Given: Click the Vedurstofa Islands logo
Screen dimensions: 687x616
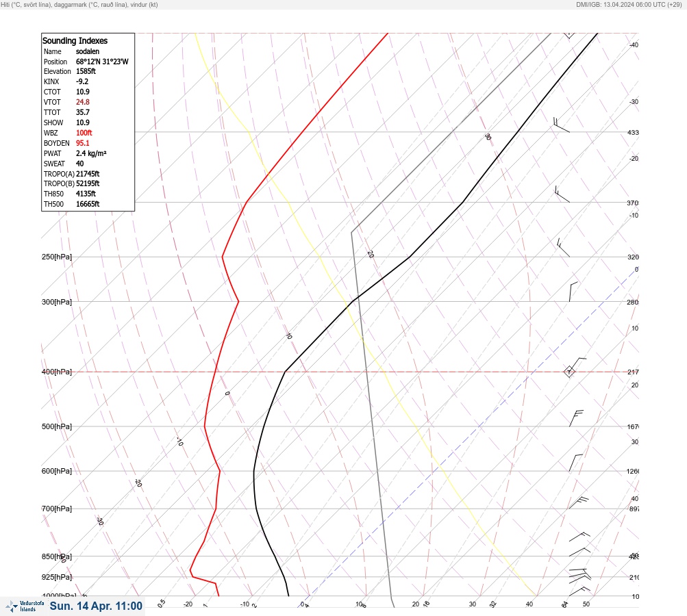Looking at the screenshot, I should coord(25,606).
